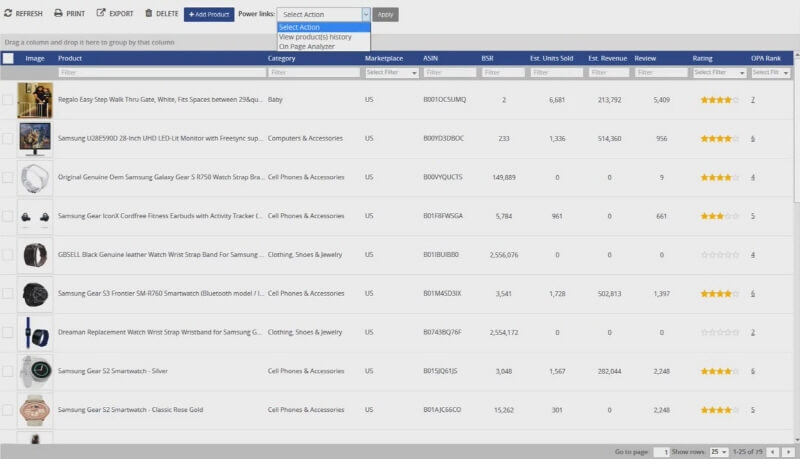The width and height of the screenshot is (800, 459).
Task: Open the Samsung monitor product thumbnail
Action: click(x=35, y=139)
